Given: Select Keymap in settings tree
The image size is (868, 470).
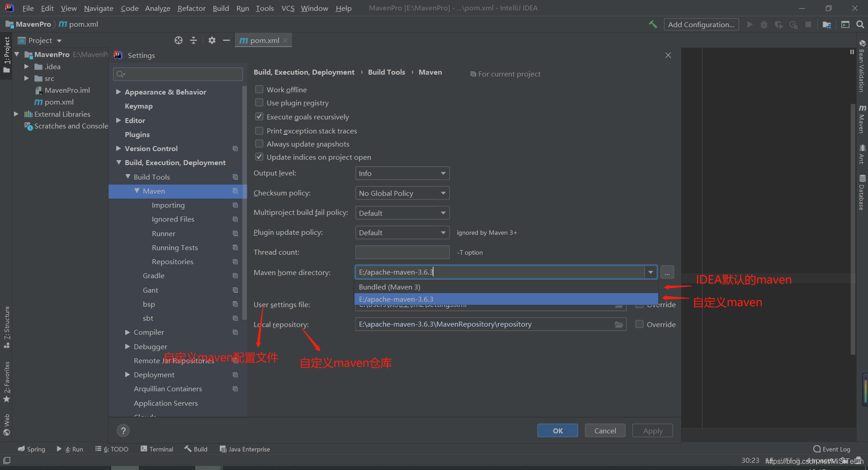Looking at the screenshot, I should pos(138,106).
